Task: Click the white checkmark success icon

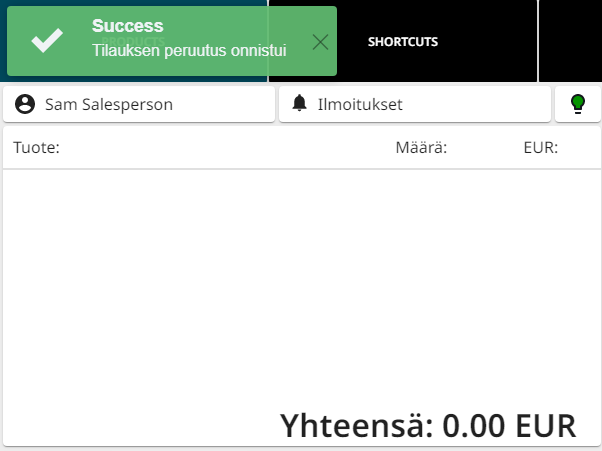Action: (47, 41)
